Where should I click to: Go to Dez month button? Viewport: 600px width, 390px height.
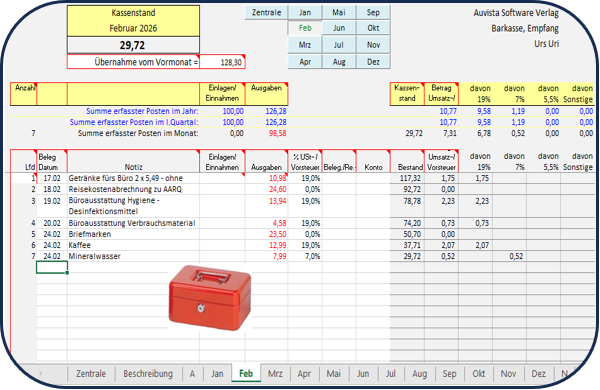coord(373,62)
